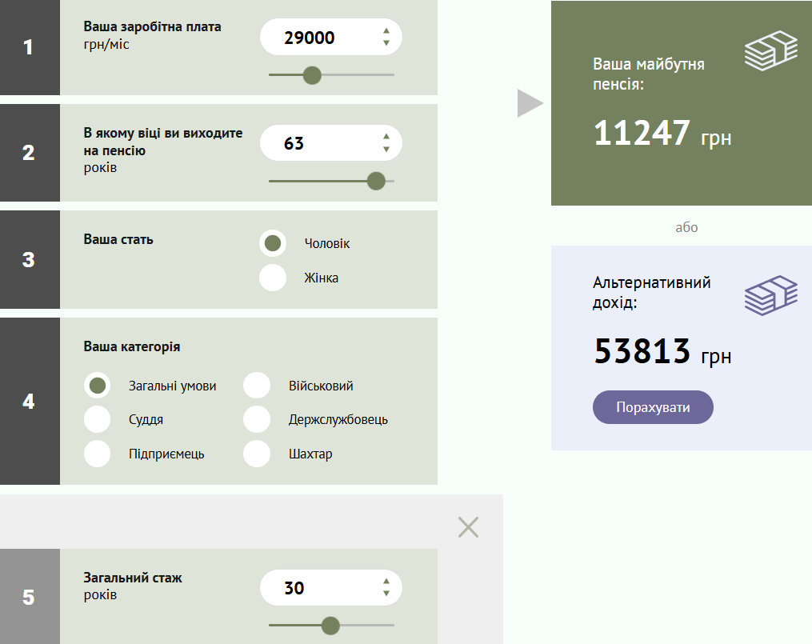Select the Чоловік gender option
This screenshot has height=644, width=812.
click(x=273, y=243)
